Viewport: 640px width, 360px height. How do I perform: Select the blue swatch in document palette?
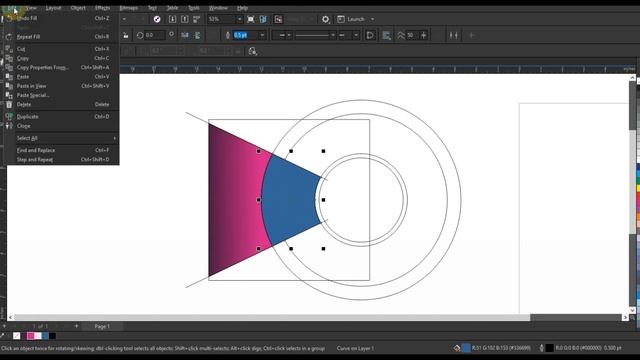pos(45,336)
